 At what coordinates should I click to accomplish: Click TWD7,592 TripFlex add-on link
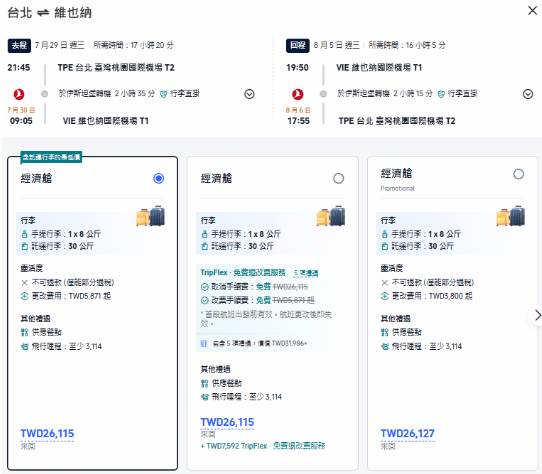tap(263, 446)
